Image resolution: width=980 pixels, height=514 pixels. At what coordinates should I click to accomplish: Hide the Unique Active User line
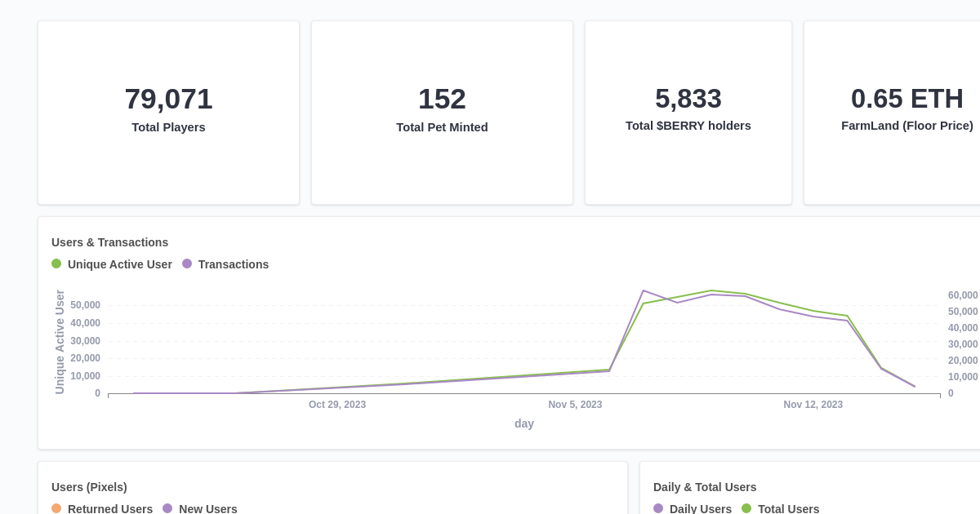point(112,264)
